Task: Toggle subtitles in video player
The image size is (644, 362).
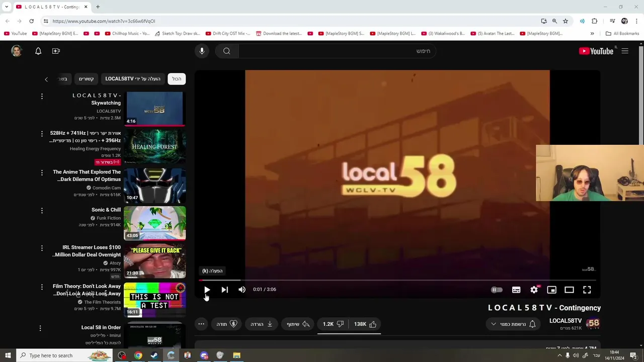Action: tap(516, 290)
